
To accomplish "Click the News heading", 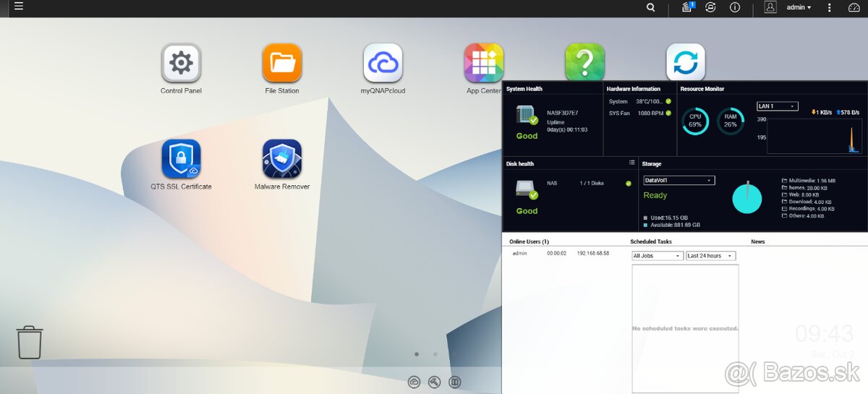I will click(x=758, y=241).
